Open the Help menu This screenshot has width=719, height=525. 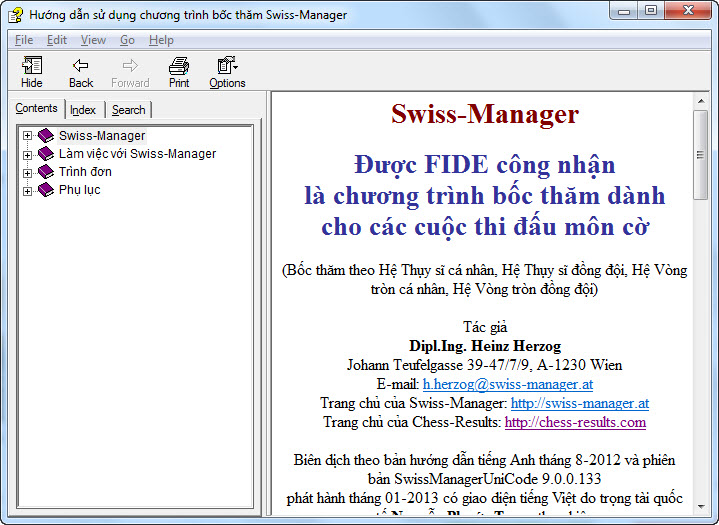[x=161, y=40]
